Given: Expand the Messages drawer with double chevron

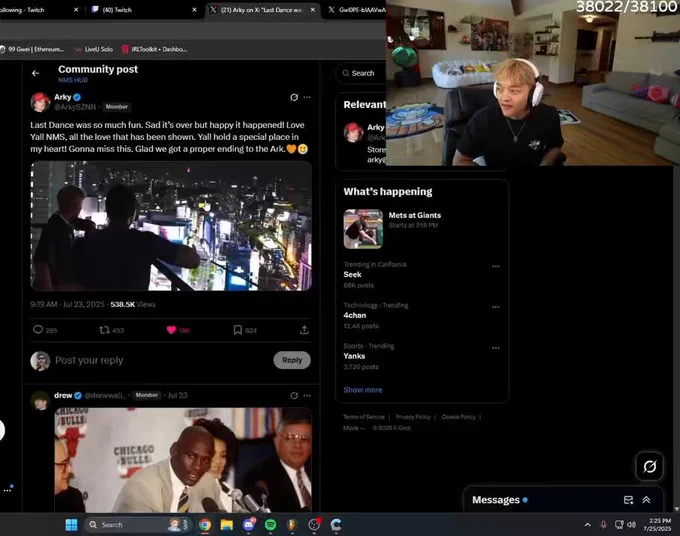Looking at the screenshot, I should click(646, 500).
